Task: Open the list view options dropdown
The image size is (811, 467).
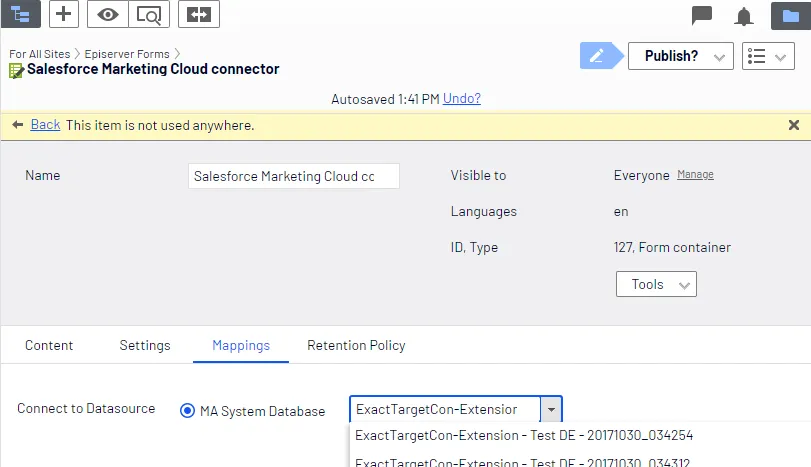Action: [x=768, y=56]
